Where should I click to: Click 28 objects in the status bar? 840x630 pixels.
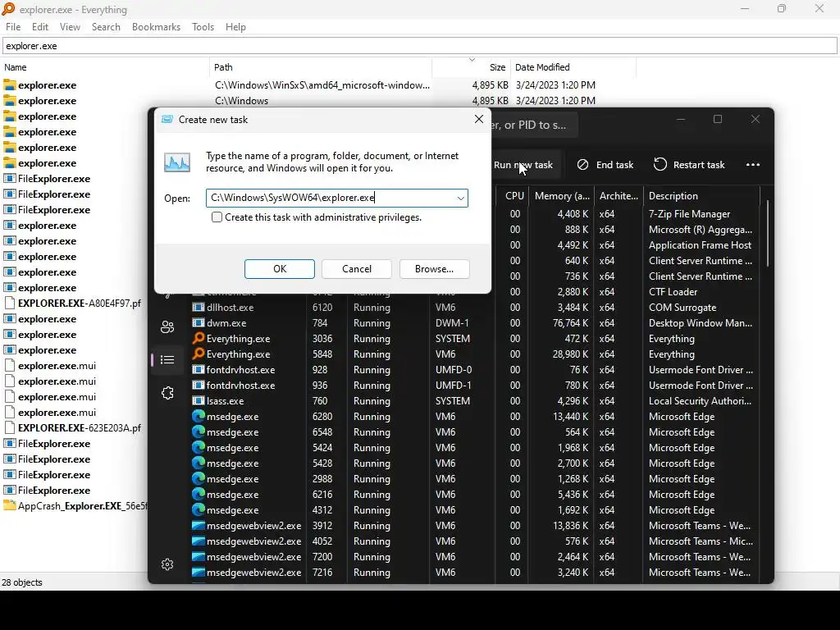coord(22,582)
